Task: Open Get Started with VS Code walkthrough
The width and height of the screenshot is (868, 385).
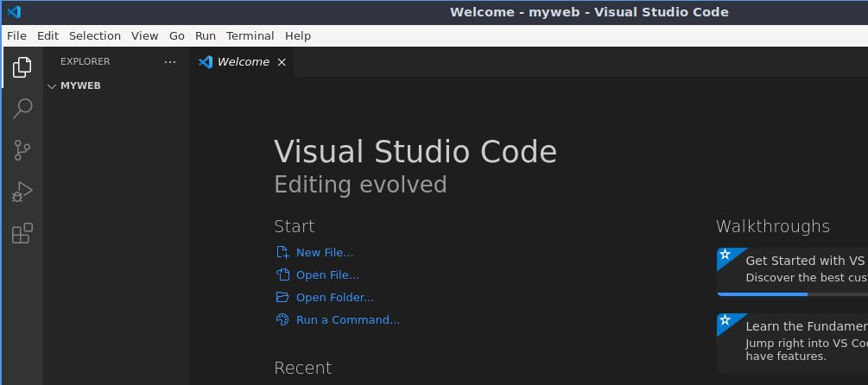Action: pos(793,272)
